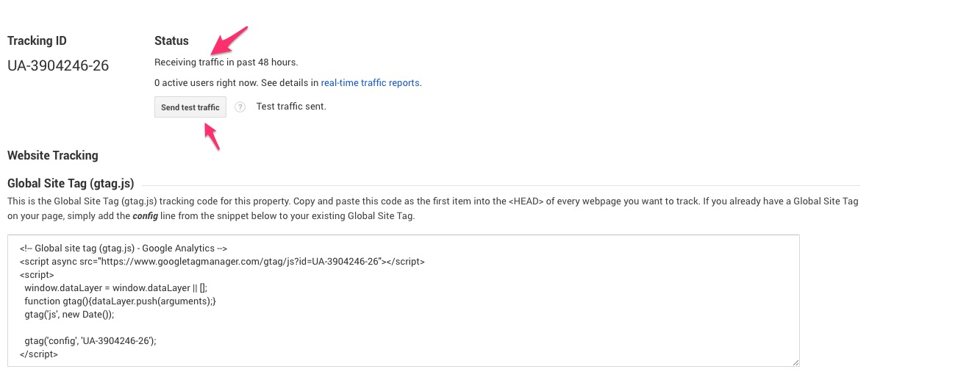Image resolution: width=980 pixels, height=372 pixels.
Task: Place cursor on the gtag('config') code line
Action: pyautogui.click(x=90, y=341)
